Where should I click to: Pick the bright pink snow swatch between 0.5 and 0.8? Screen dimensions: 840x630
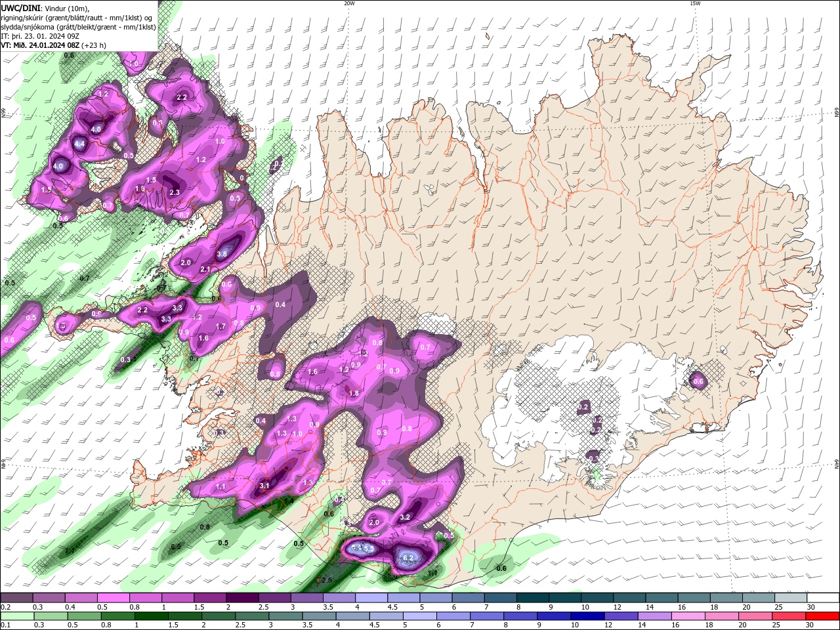[x=113, y=598]
